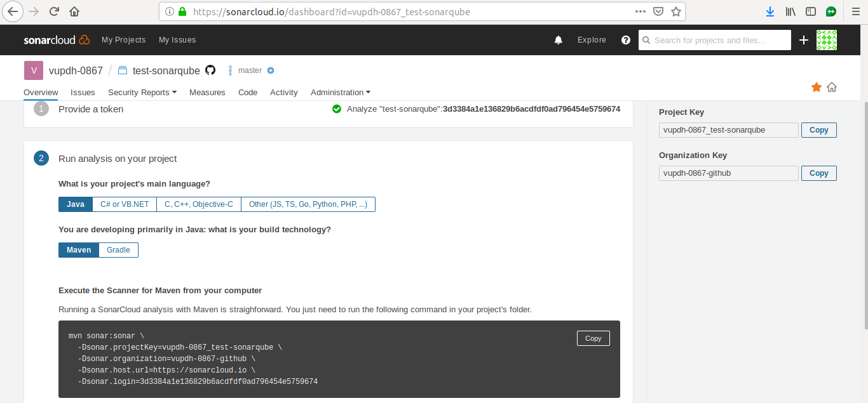Copy the Organization Key
The height and width of the screenshot is (403, 868).
(x=818, y=173)
